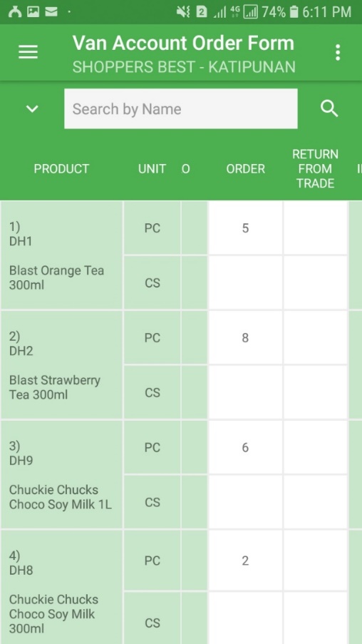Tap the magnifier search icon
This screenshot has width=362, height=644.
(x=329, y=109)
